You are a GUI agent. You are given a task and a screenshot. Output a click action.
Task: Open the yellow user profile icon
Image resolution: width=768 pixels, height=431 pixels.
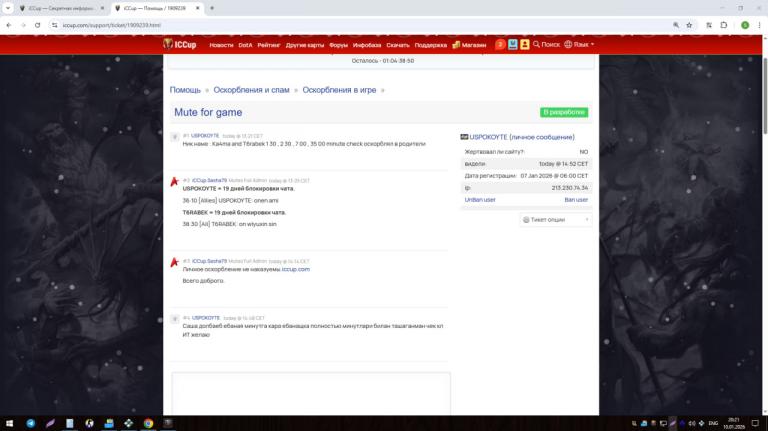coord(525,45)
